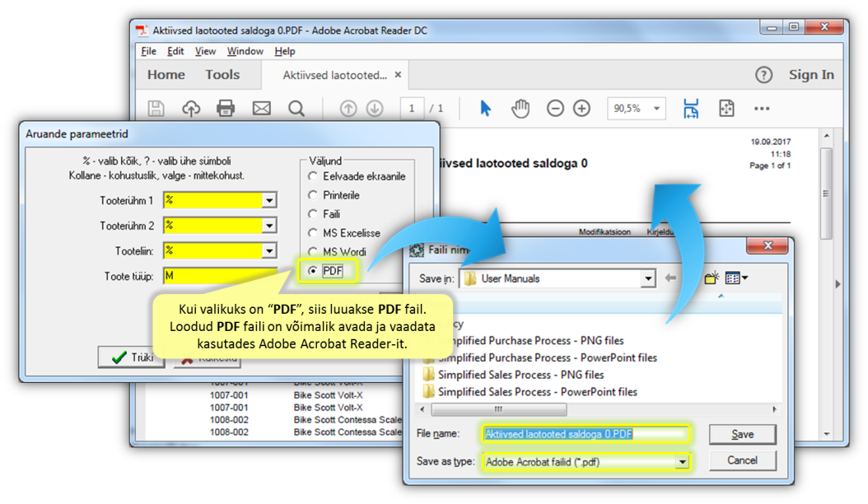Select the MS Excelisse output option

click(x=313, y=232)
